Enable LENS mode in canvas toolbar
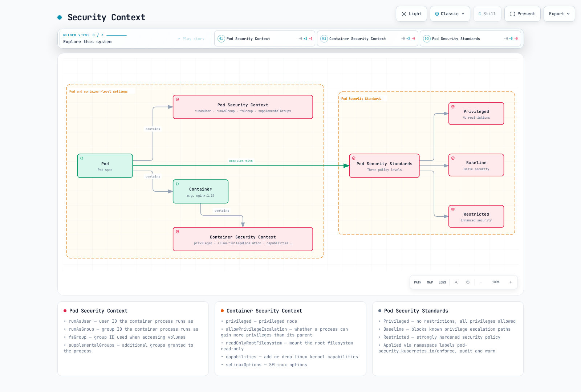 point(442,282)
